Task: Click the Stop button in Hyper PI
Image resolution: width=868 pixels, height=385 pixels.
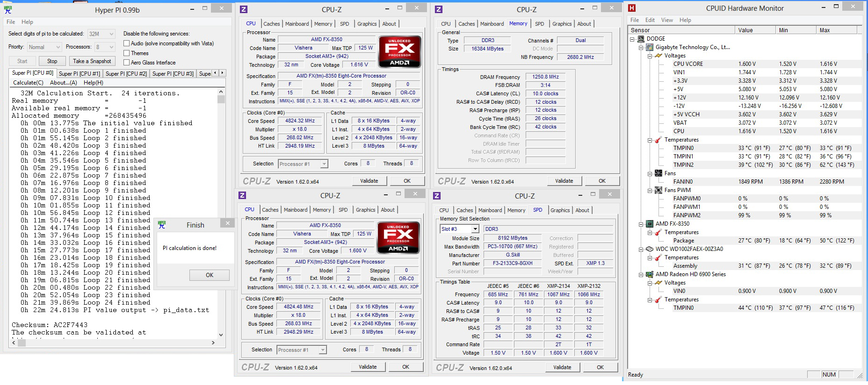Action: (x=52, y=61)
